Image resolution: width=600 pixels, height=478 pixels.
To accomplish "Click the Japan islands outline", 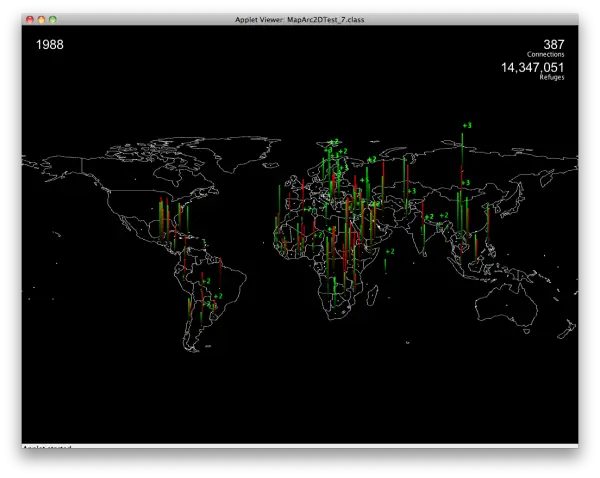I will (511, 201).
